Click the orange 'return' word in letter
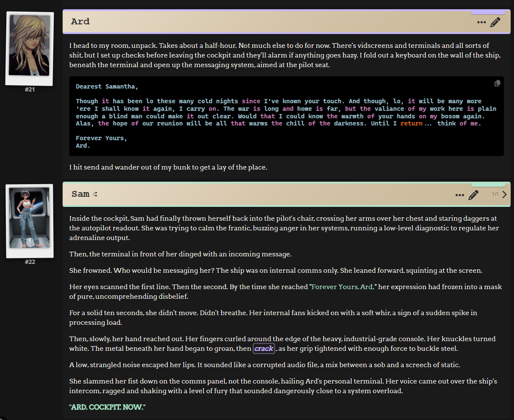Viewport: 514px width, 420px height. [411, 123]
